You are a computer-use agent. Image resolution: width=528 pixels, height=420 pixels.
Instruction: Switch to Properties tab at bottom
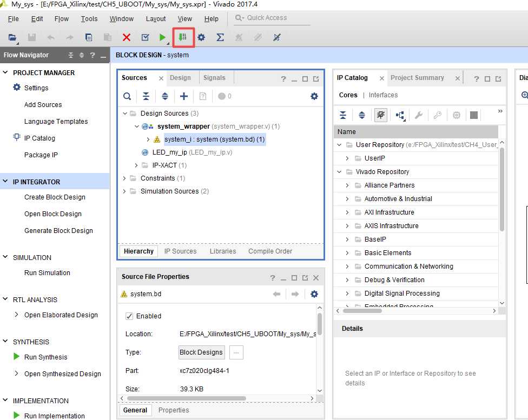(174, 410)
